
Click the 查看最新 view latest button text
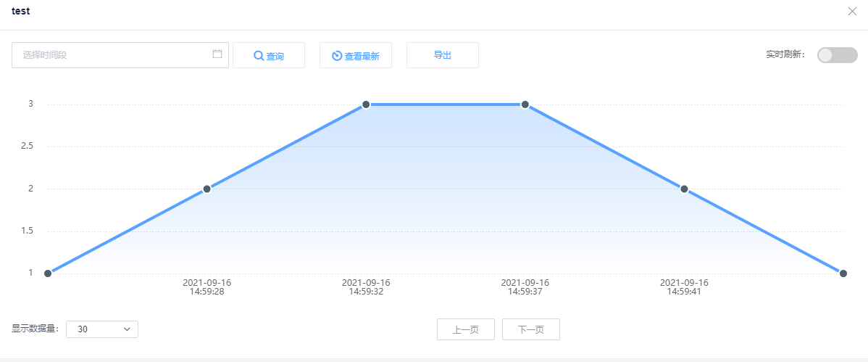coord(362,56)
